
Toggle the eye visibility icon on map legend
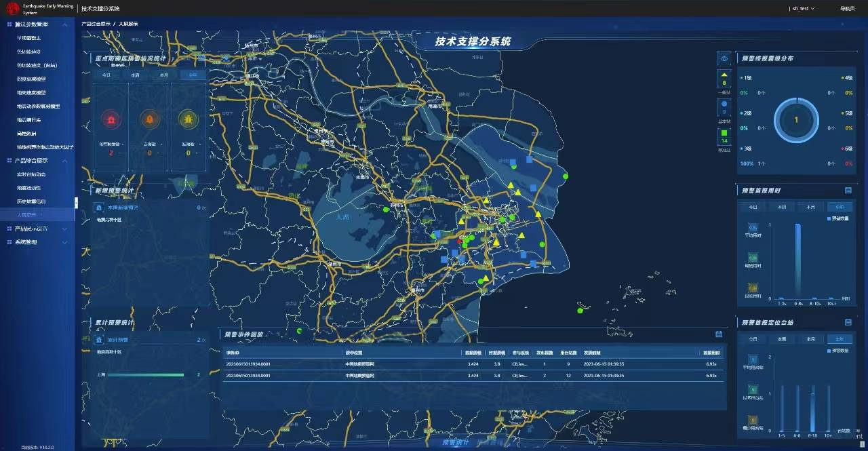coord(724,59)
